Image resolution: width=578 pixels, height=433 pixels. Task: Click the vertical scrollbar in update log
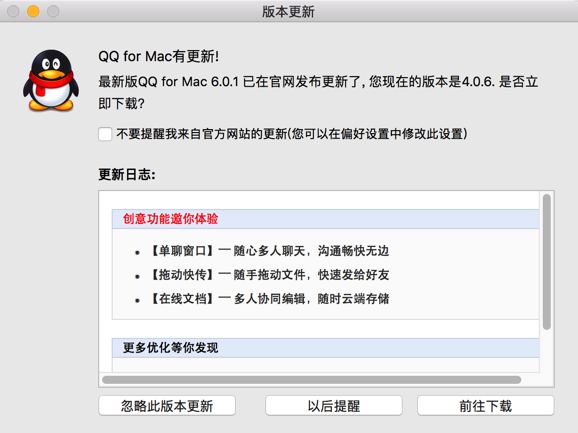547,262
